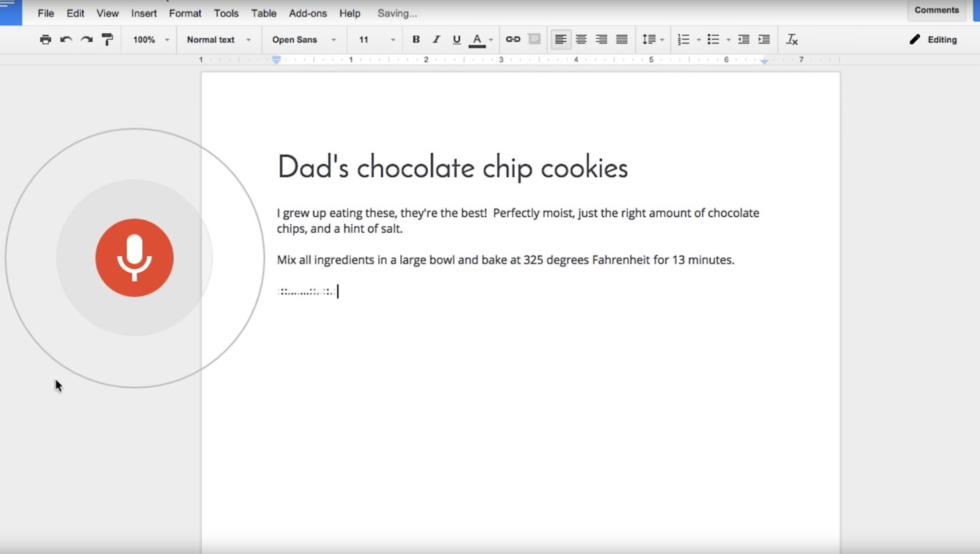Viewport: 980px width, 554px height.
Task: Click the Redo icon
Action: click(x=86, y=40)
